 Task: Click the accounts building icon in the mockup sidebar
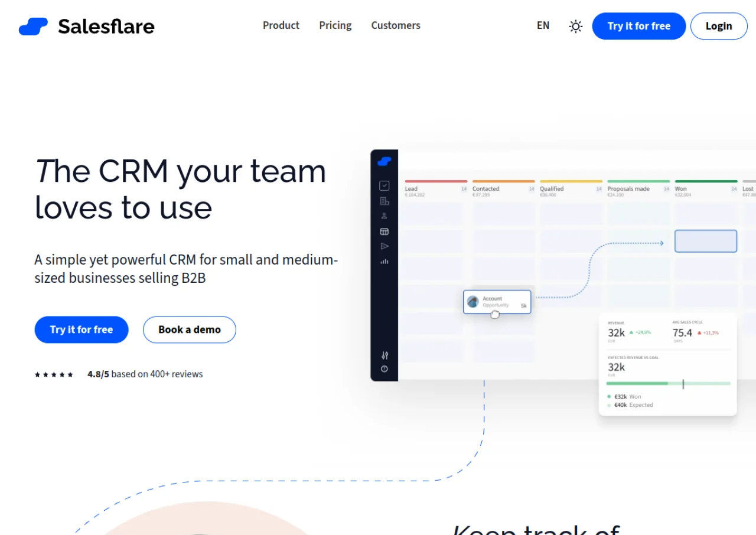pos(384,201)
